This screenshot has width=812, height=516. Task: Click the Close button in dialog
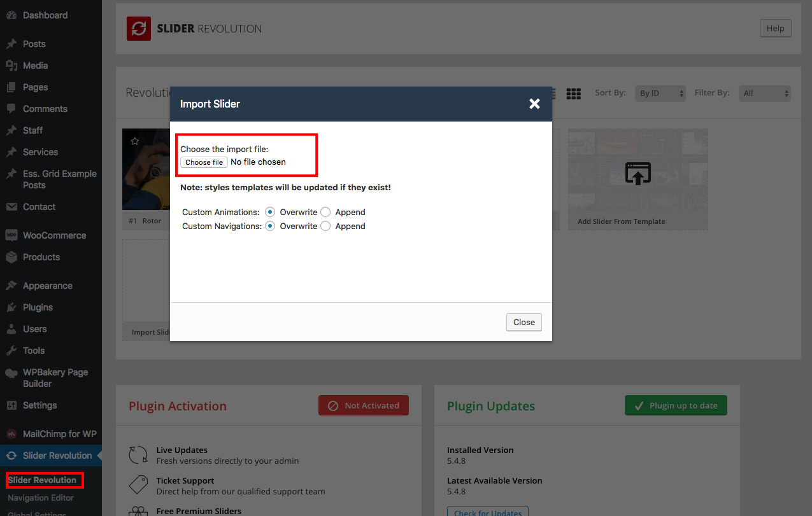tap(524, 322)
